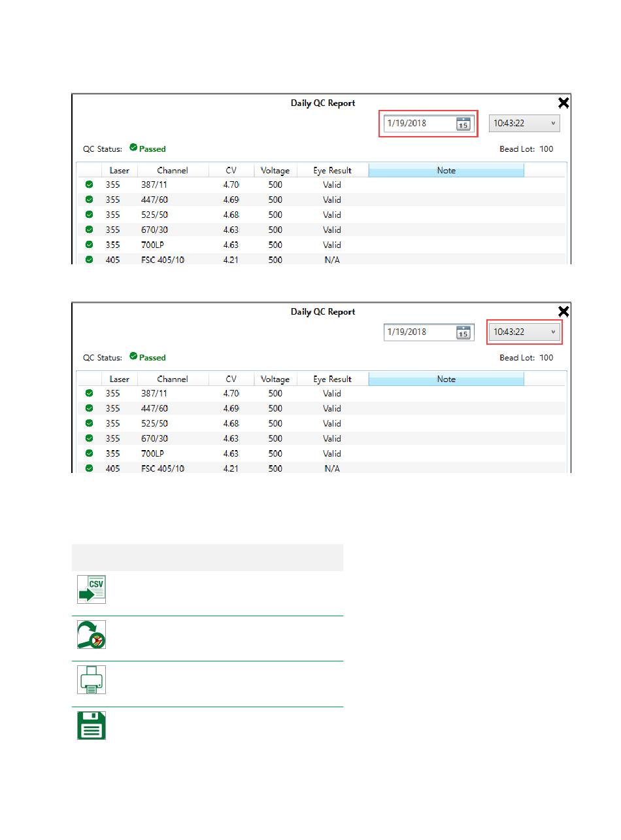Click the floppy disk save icon

pos(92,726)
